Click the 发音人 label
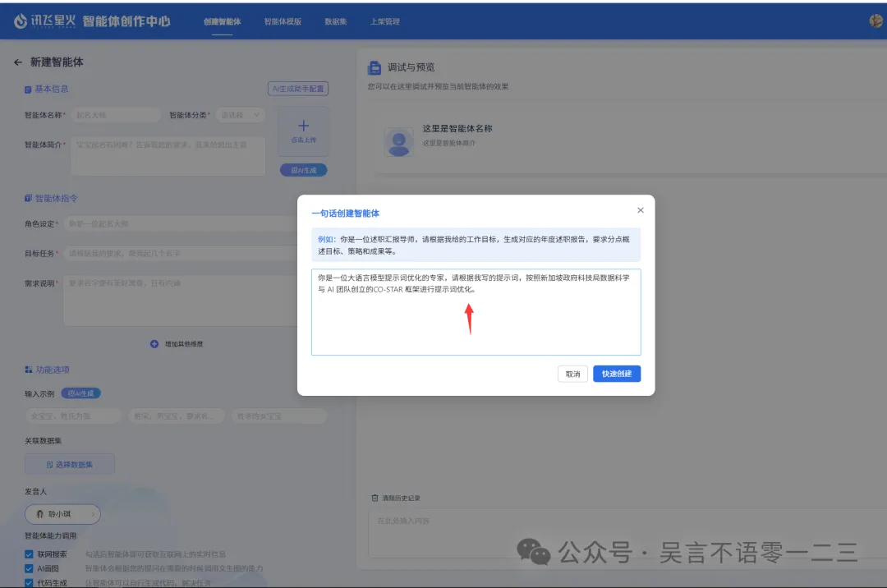This screenshot has width=887, height=588. coord(35,491)
